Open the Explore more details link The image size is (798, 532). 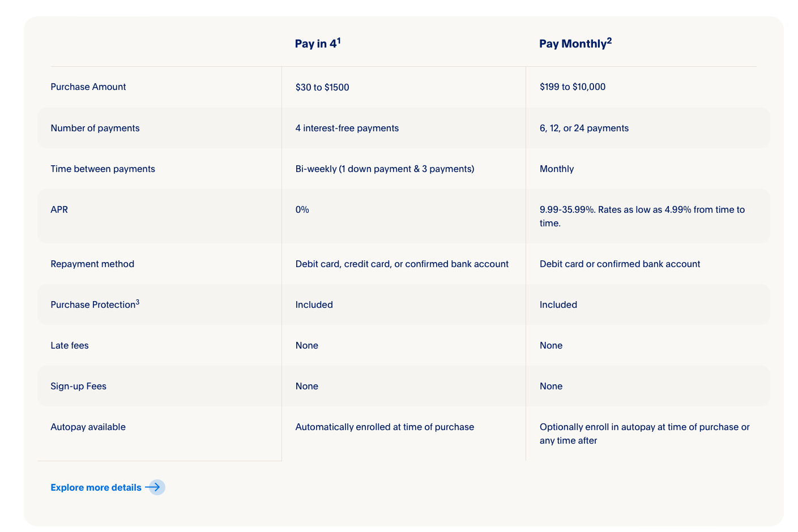[96, 487]
